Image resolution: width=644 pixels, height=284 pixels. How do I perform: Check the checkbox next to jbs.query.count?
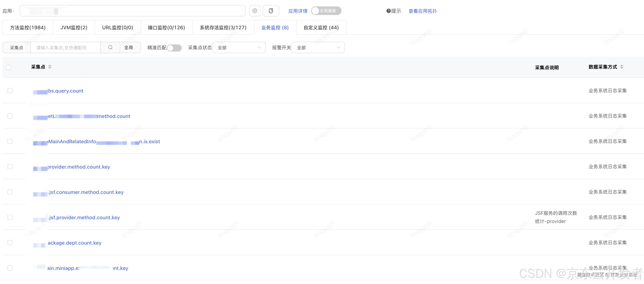pos(10,91)
